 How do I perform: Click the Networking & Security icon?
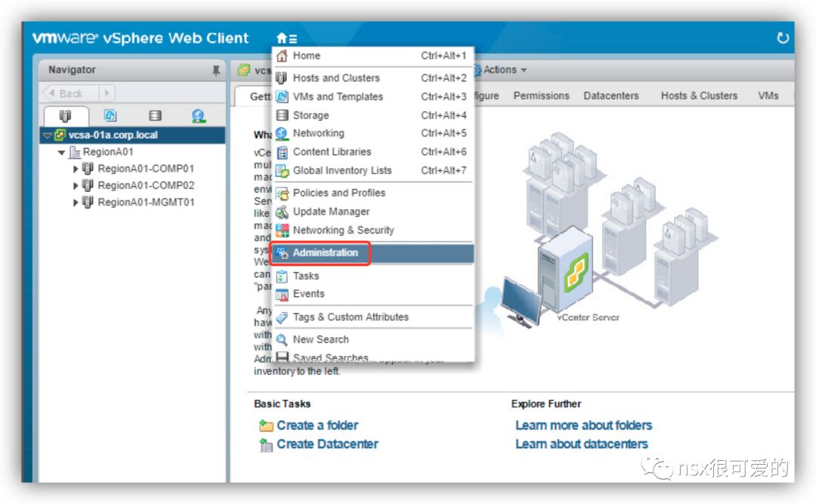[282, 230]
